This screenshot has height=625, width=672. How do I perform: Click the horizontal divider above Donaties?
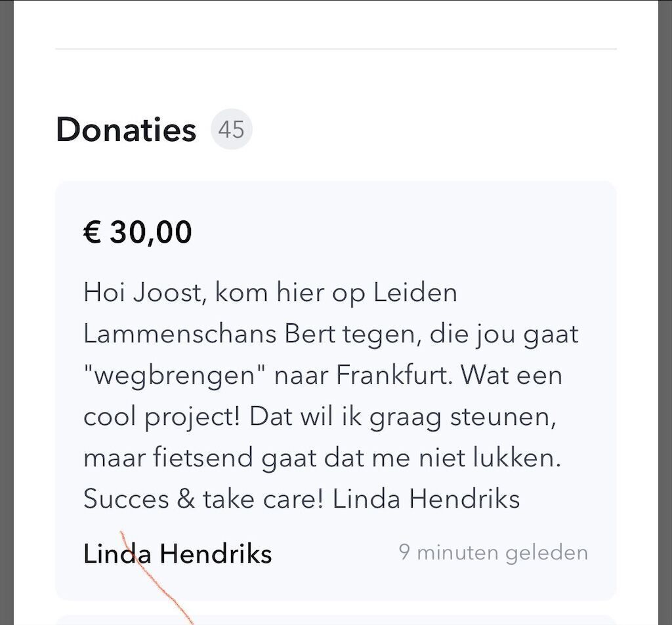(336, 49)
